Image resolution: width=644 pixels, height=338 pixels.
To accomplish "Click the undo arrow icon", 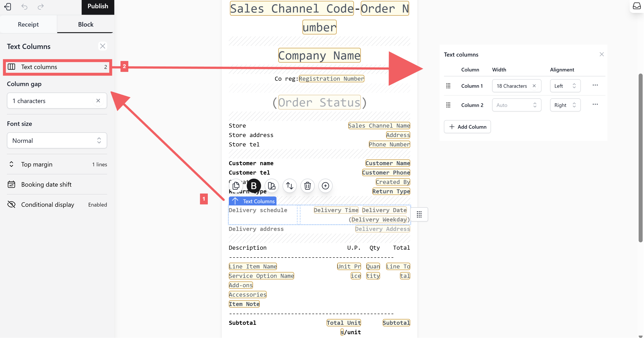I will 24,6.
